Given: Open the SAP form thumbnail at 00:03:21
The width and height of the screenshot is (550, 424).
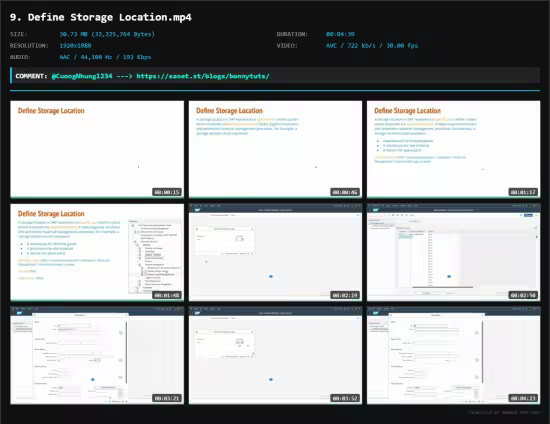Looking at the screenshot, I should point(97,356).
